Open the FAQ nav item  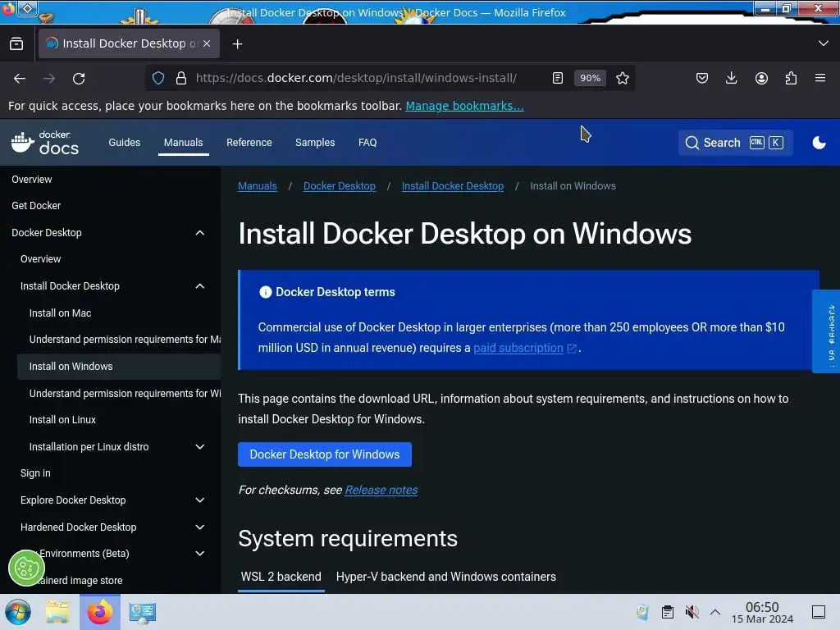(367, 143)
